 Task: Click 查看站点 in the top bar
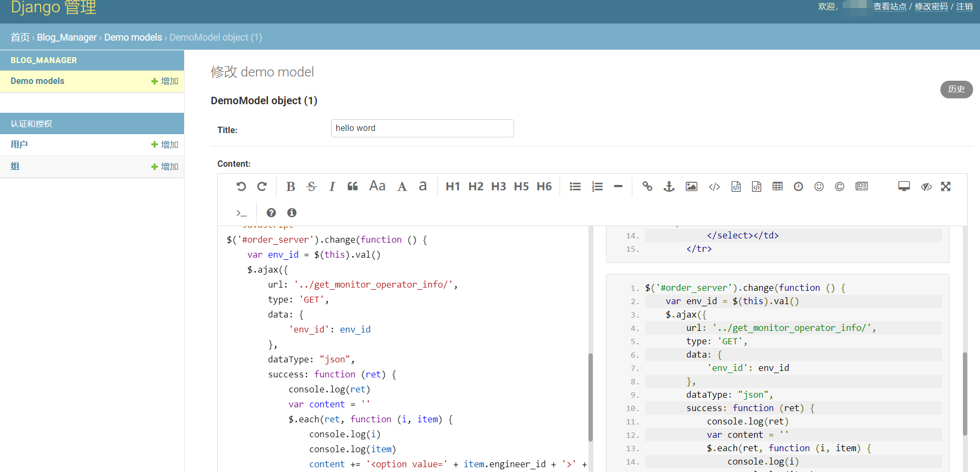[890, 6]
